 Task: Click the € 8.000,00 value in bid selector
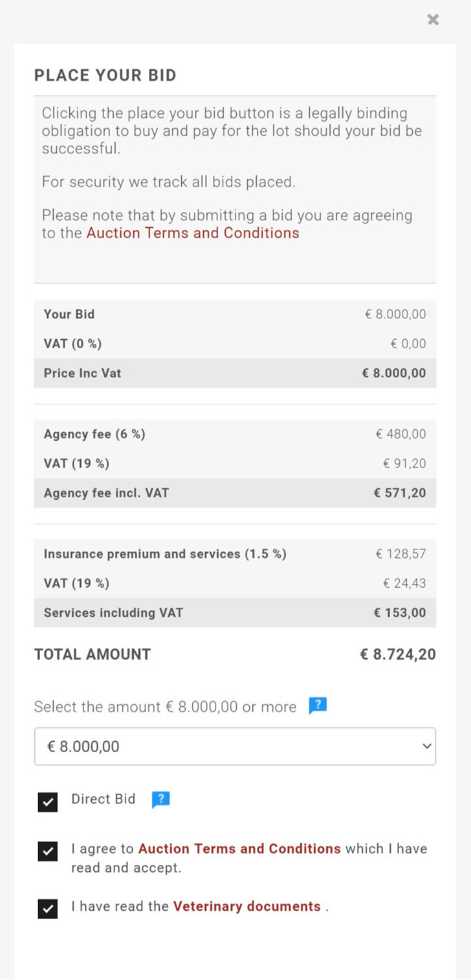click(84, 746)
